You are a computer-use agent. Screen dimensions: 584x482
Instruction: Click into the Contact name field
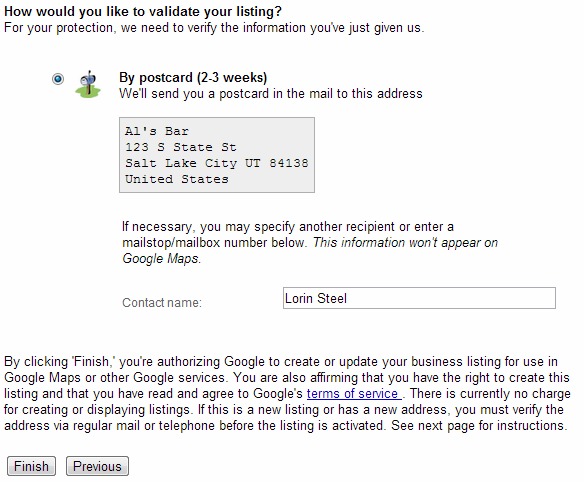point(419,298)
